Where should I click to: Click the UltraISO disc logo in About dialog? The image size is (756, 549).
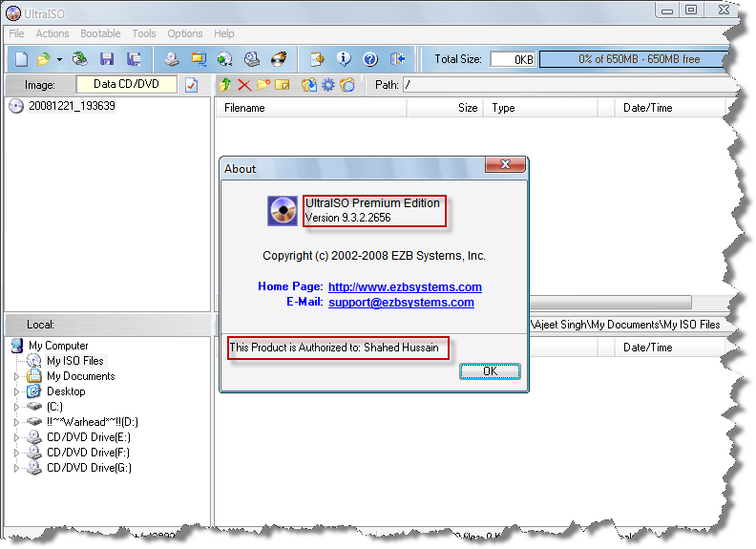(x=283, y=210)
